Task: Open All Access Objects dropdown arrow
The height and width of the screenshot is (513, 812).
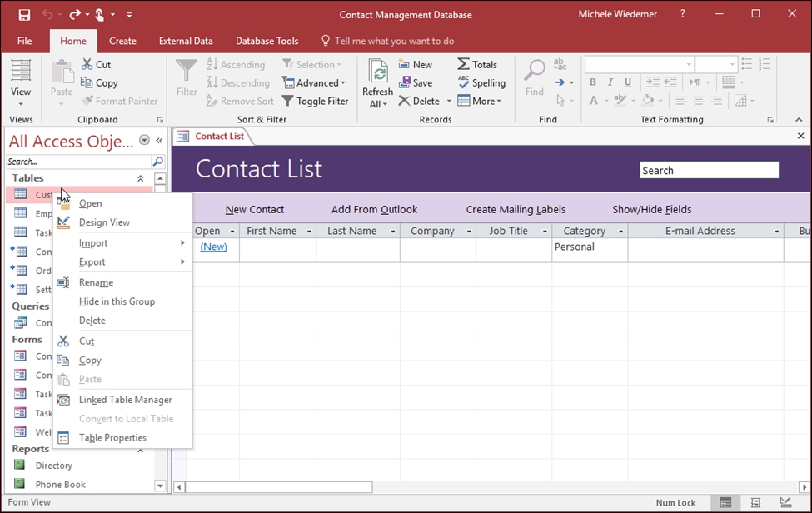Action: (x=144, y=140)
